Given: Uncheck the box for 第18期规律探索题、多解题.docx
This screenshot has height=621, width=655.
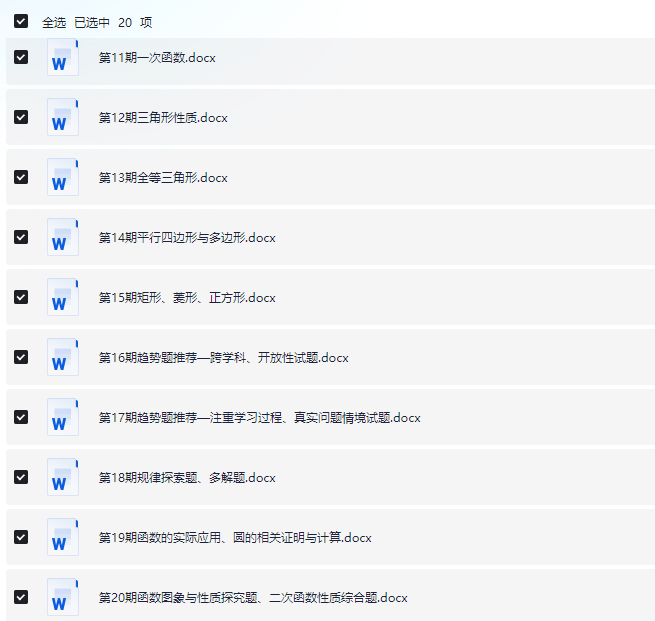Looking at the screenshot, I should click(21, 477).
